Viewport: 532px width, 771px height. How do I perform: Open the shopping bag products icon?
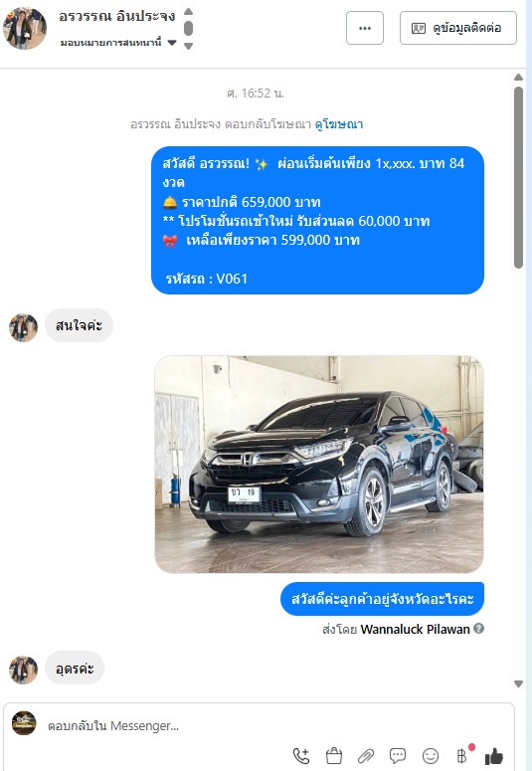coord(334,755)
